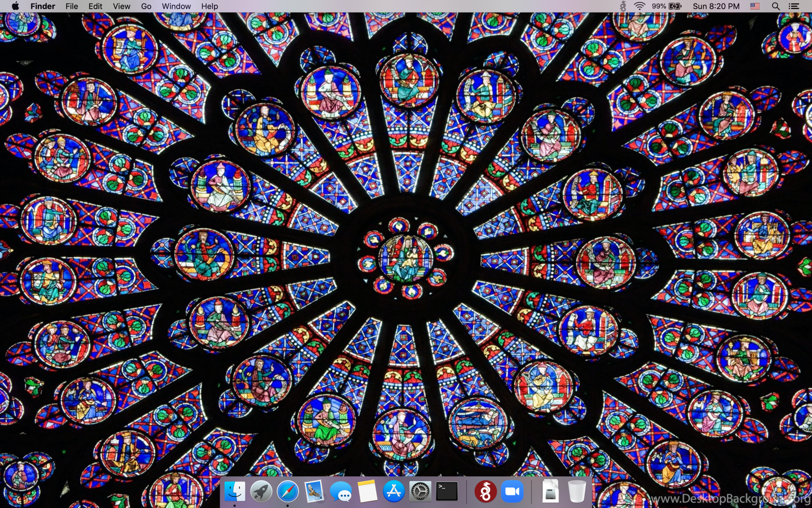Open the View menu

point(121,6)
